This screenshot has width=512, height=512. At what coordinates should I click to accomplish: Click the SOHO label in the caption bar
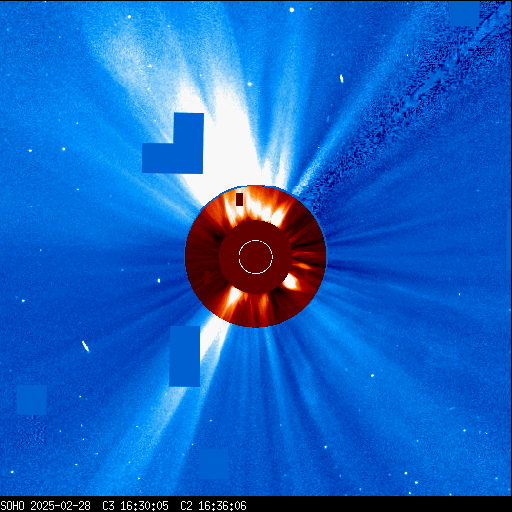13,506
